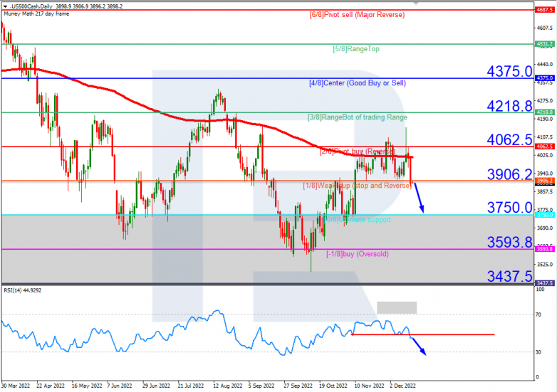The image size is (557, 392).
Task: Click the blue 4375.0 price tag on axis
Action: (x=545, y=78)
